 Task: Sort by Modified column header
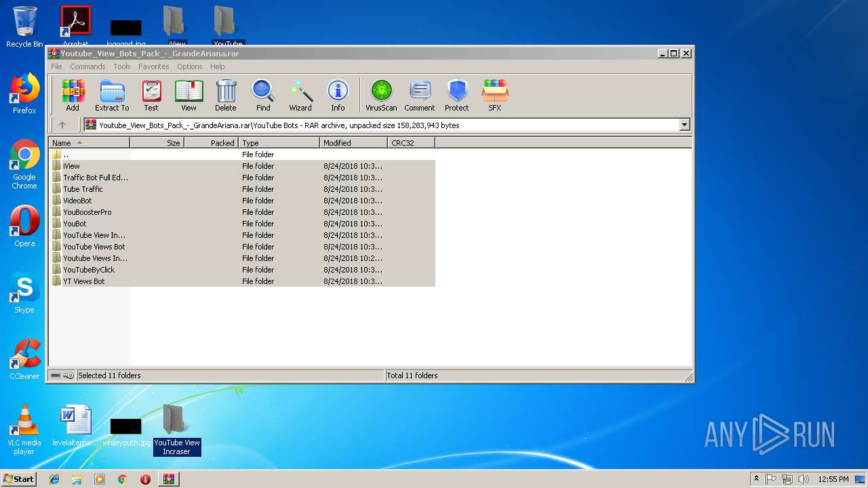353,143
